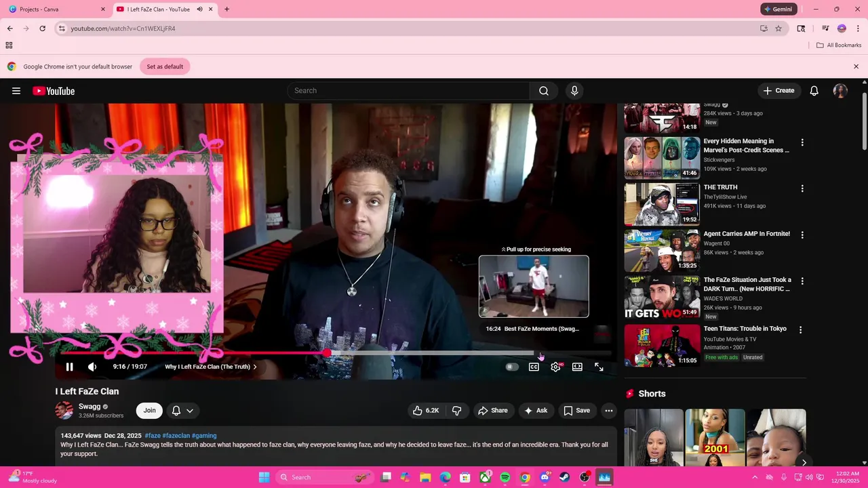Open YouTube notifications bell
The width and height of the screenshot is (868, 488).
(x=814, y=91)
